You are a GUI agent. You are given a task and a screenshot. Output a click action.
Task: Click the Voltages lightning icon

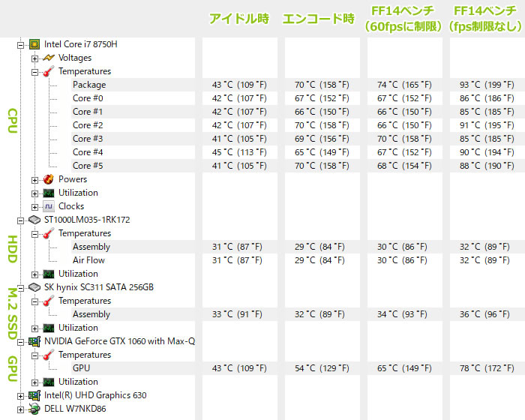[49, 58]
